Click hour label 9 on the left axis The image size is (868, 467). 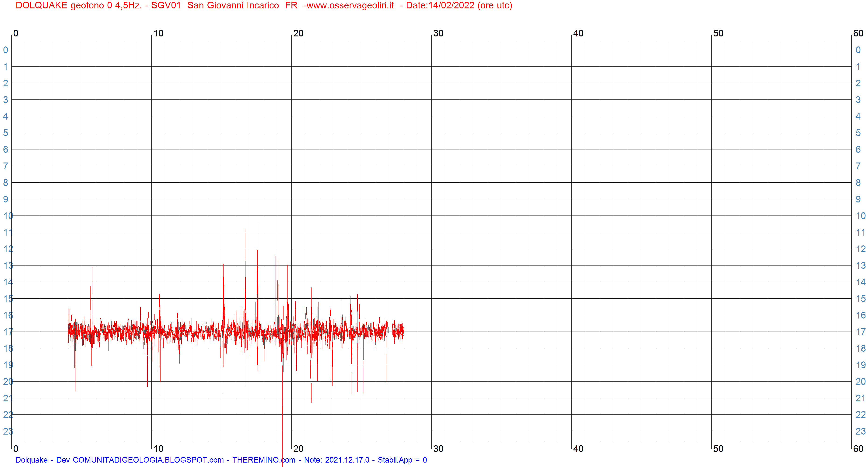pyautogui.click(x=6, y=199)
